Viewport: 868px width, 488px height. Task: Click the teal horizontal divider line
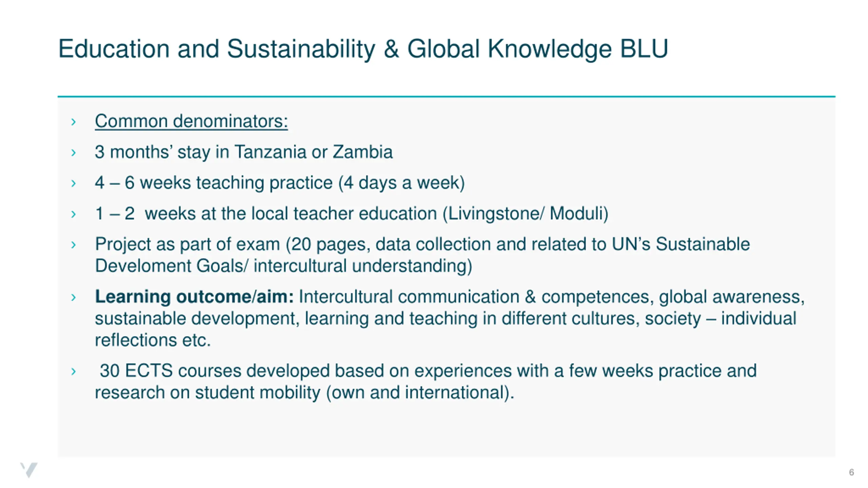click(447, 97)
